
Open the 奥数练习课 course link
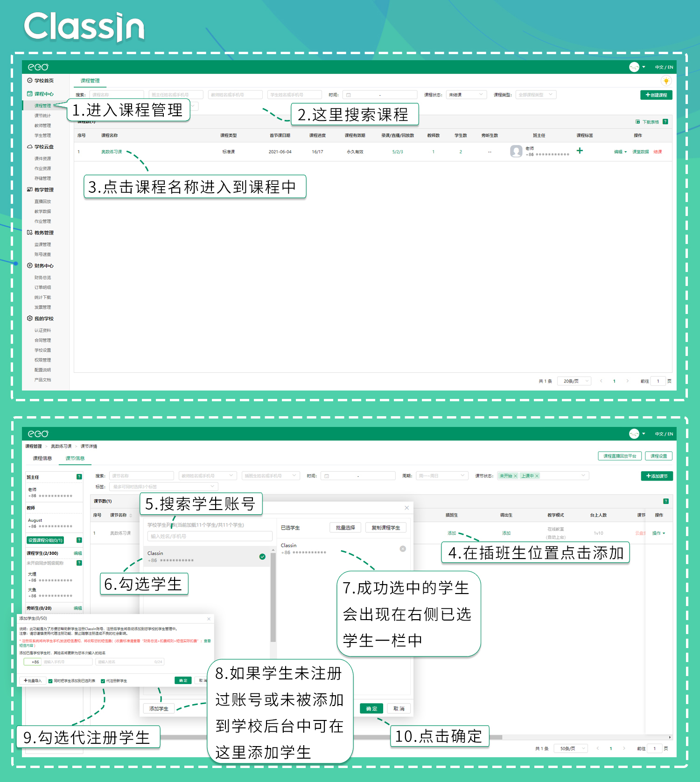(112, 152)
